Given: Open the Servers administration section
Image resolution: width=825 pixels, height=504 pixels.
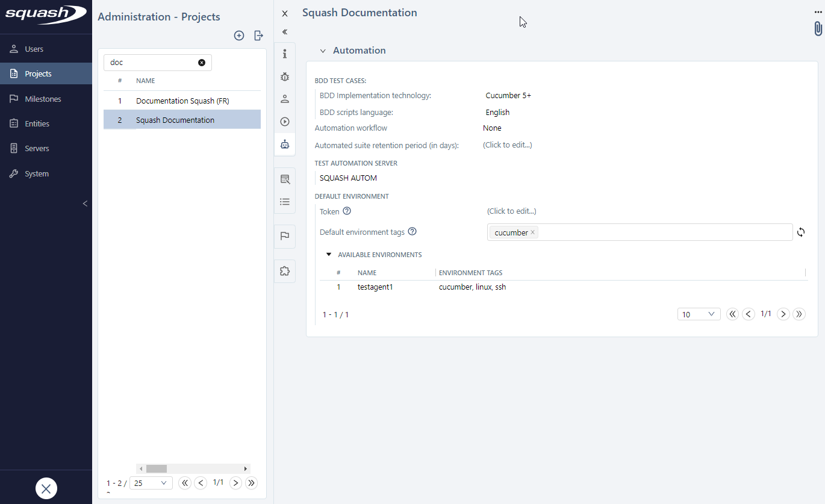Looking at the screenshot, I should point(46,148).
